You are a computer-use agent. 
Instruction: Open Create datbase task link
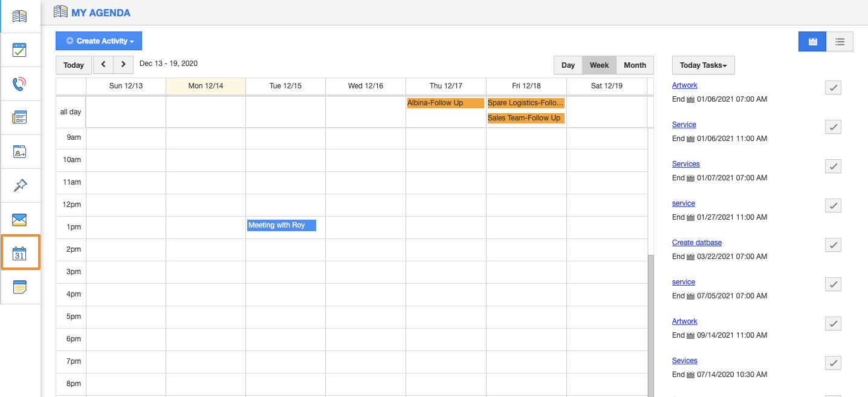697,243
